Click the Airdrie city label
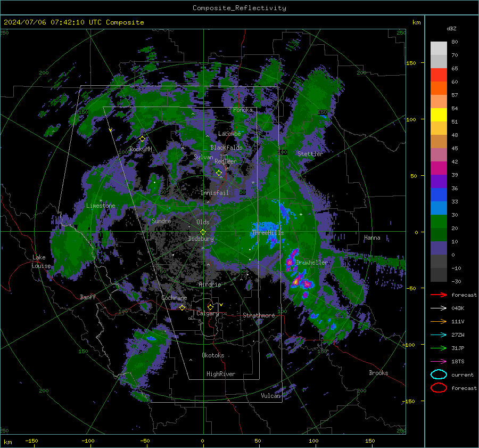Screen dimensions: 479x448 210,284
